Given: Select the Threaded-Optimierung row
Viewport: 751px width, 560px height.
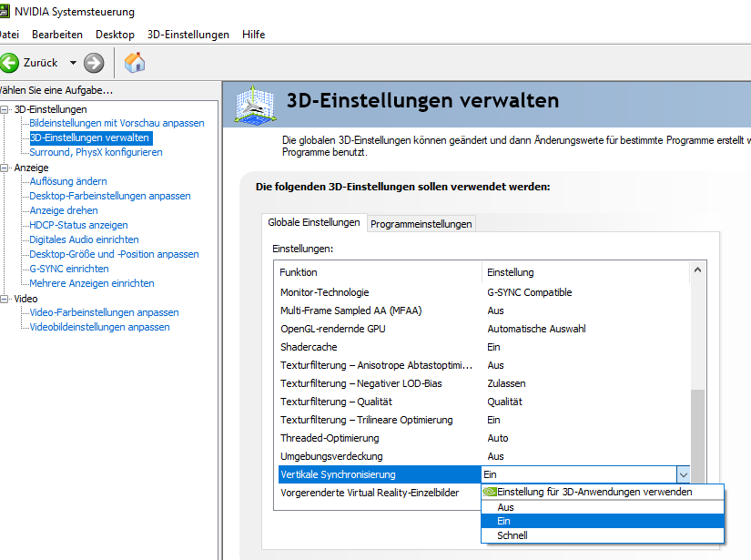Looking at the screenshot, I should [483, 438].
